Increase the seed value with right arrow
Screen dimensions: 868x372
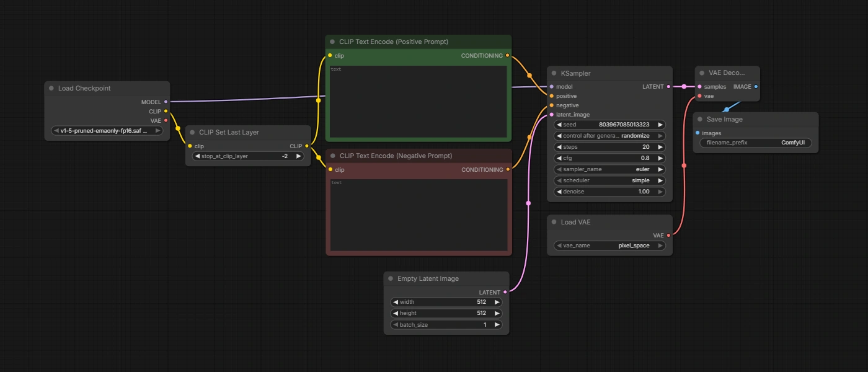click(660, 125)
